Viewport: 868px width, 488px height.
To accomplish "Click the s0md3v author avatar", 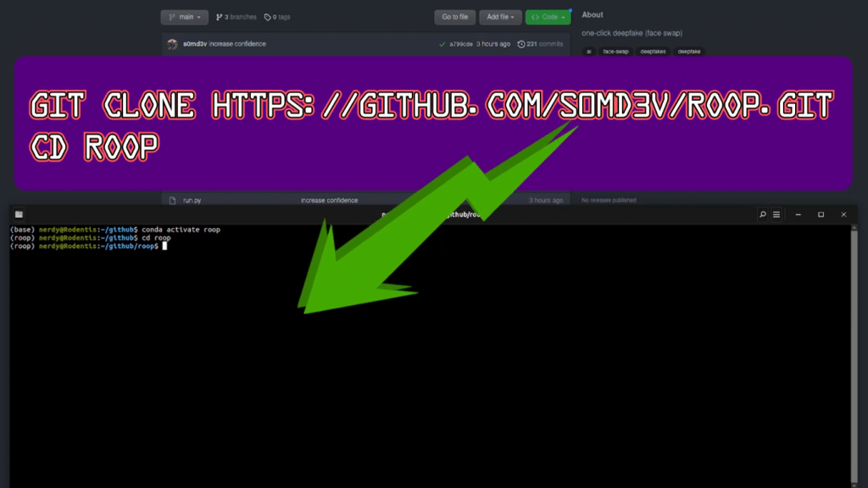I will point(173,44).
